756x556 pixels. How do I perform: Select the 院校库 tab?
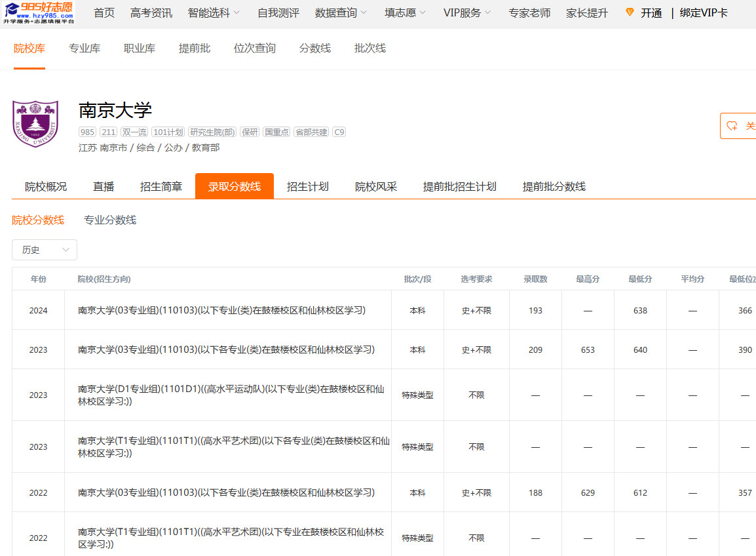(29, 49)
